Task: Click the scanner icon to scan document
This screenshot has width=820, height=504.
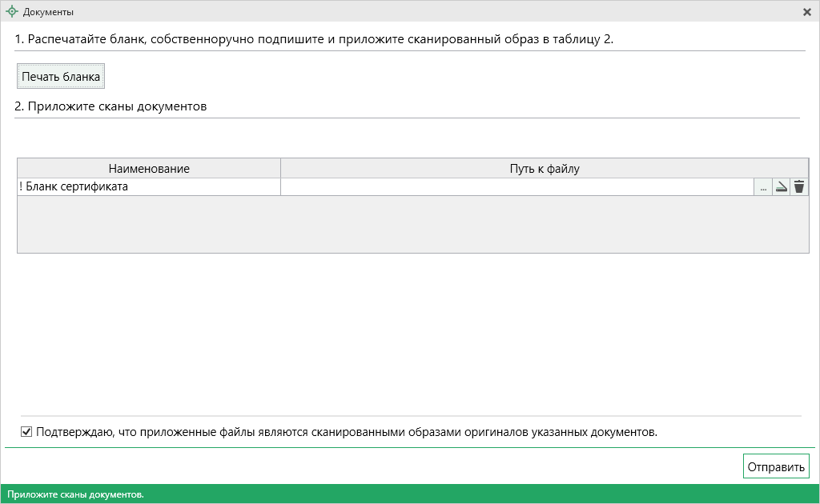Action: 781,187
